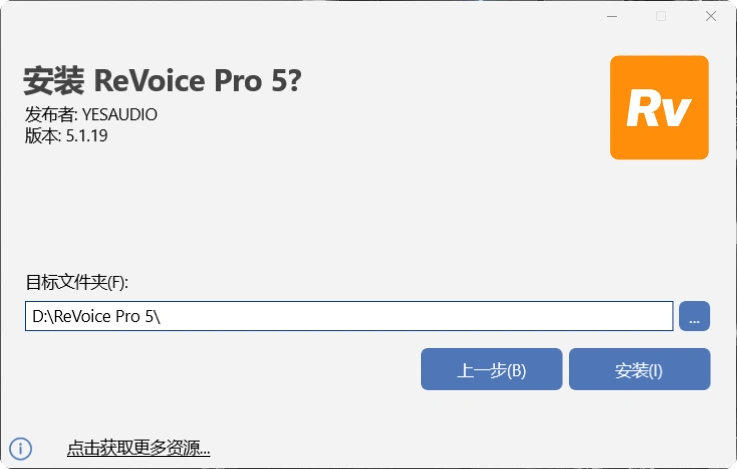Click the circular info icon
The width and height of the screenshot is (737, 469).
(21, 448)
